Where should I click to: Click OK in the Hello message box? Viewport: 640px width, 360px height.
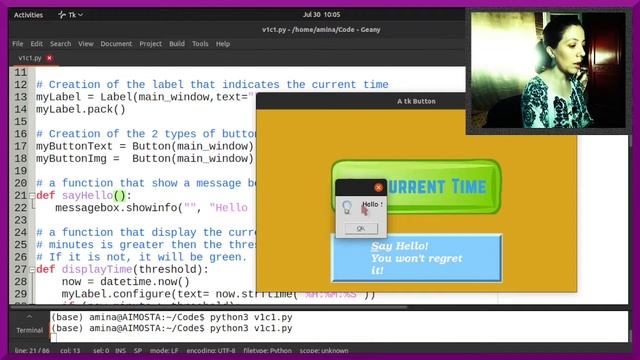(361, 229)
